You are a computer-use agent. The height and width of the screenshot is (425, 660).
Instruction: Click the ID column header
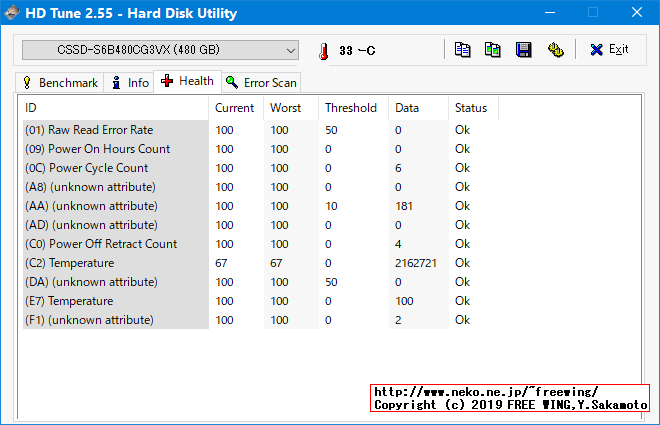coord(115,108)
